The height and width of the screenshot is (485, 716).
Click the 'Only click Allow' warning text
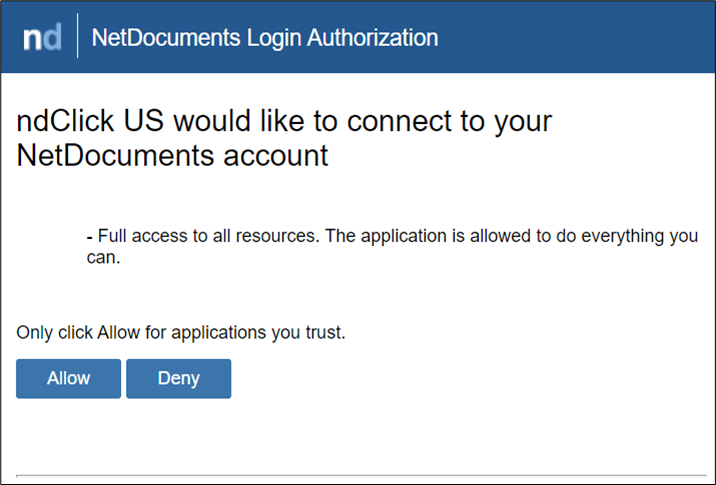coord(181,332)
